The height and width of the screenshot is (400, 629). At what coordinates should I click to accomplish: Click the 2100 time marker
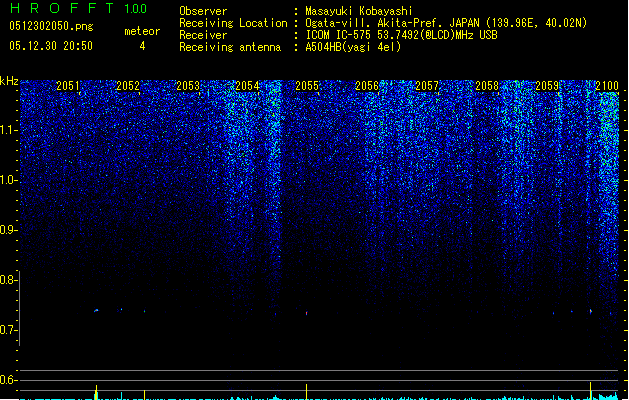click(x=607, y=86)
